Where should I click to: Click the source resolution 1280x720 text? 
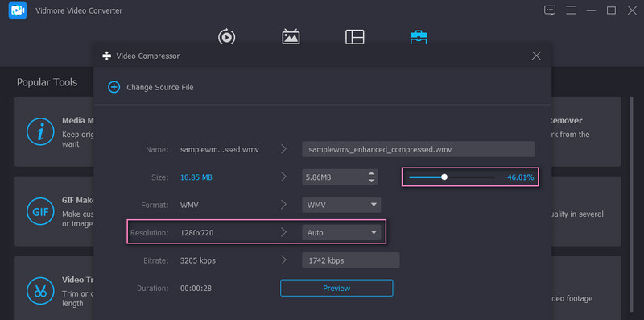196,232
